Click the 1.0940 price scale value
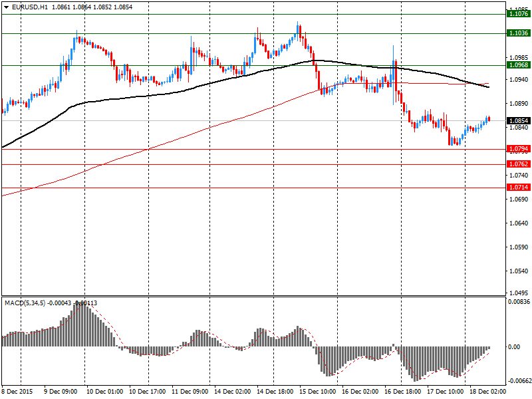This screenshot has height=399, width=532. [x=519, y=79]
